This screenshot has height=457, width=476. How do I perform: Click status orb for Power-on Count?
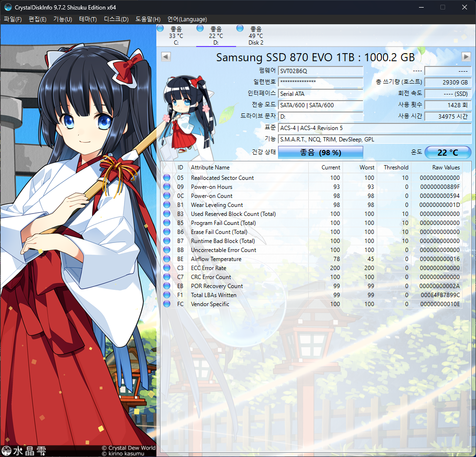[167, 196]
